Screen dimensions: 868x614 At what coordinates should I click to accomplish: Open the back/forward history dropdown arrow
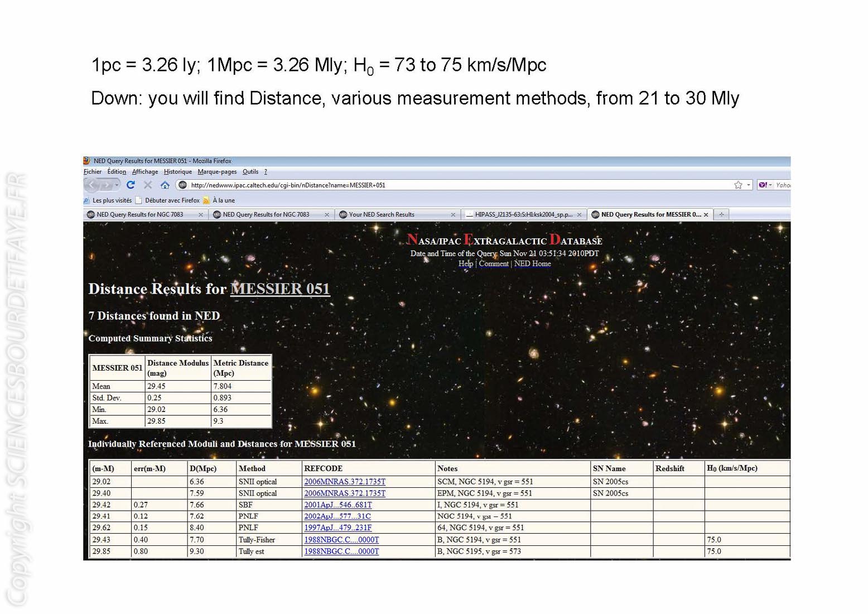pos(116,185)
